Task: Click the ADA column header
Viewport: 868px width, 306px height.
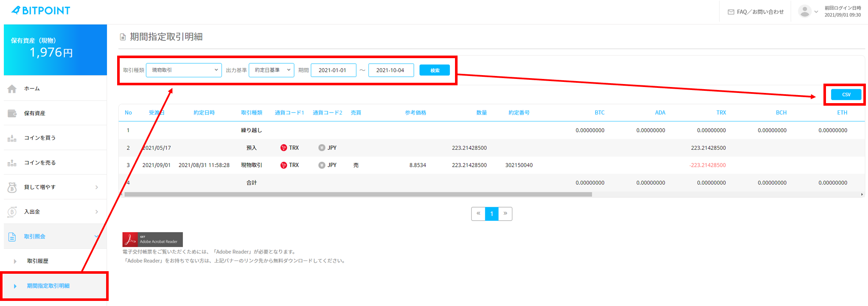Action: tap(660, 113)
